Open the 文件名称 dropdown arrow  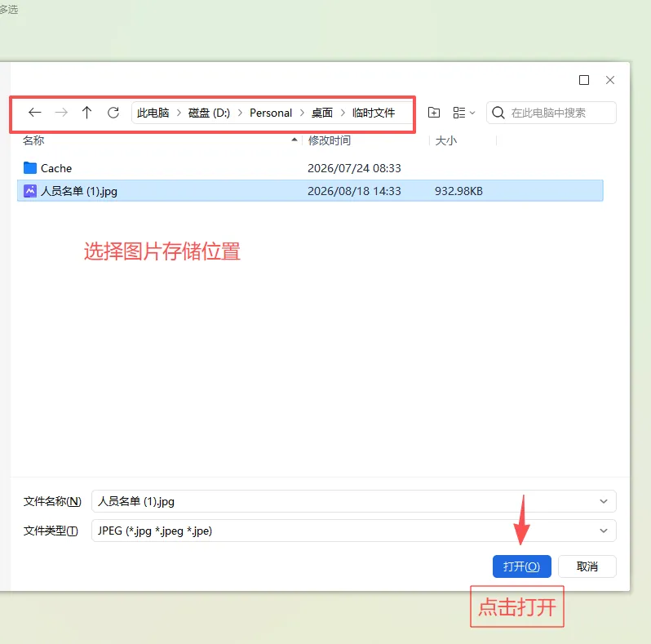(604, 501)
